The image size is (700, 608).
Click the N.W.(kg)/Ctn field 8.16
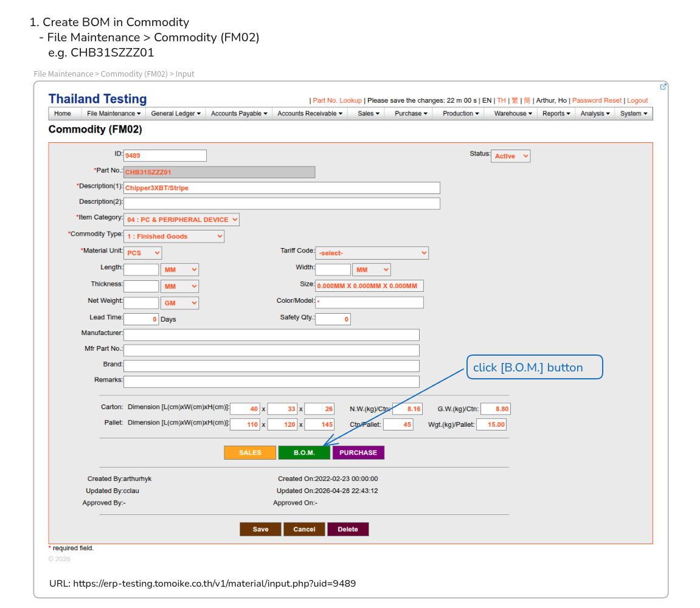pyautogui.click(x=407, y=409)
